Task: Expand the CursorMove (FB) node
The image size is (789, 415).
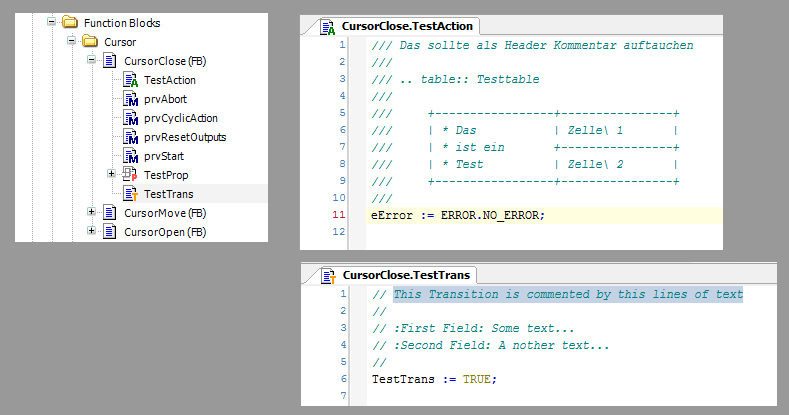Action: tap(92, 213)
